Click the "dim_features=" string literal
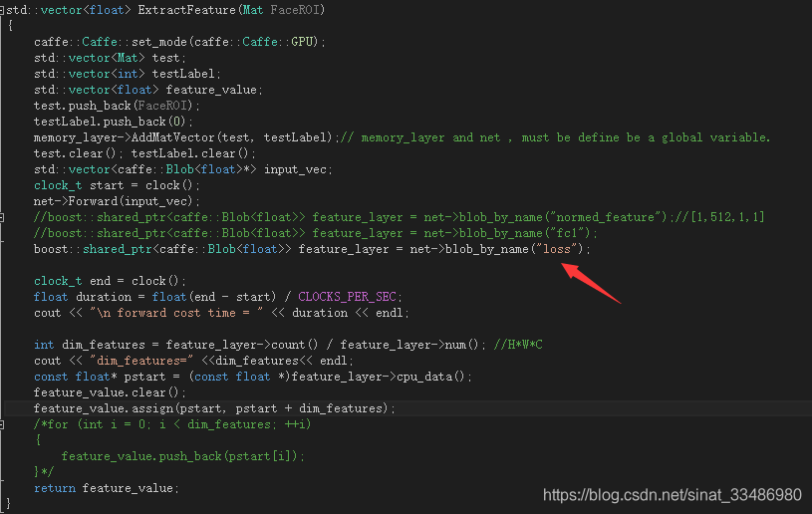Screen dimensions: 812x514 tap(141, 361)
